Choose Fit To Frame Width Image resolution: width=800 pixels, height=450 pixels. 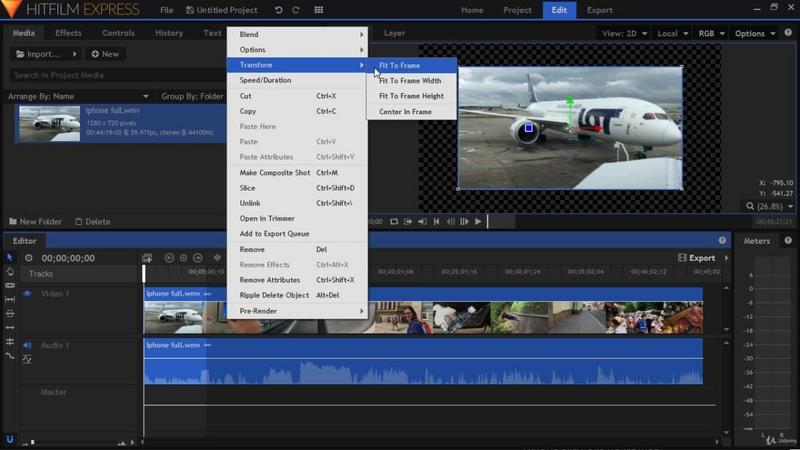pyautogui.click(x=411, y=81)
